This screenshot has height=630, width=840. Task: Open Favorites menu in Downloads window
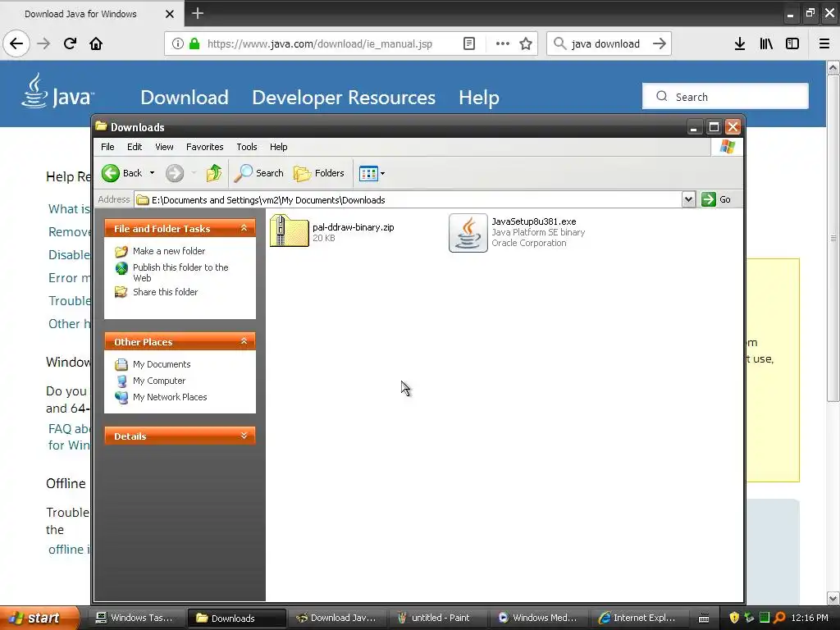[204, 147]
